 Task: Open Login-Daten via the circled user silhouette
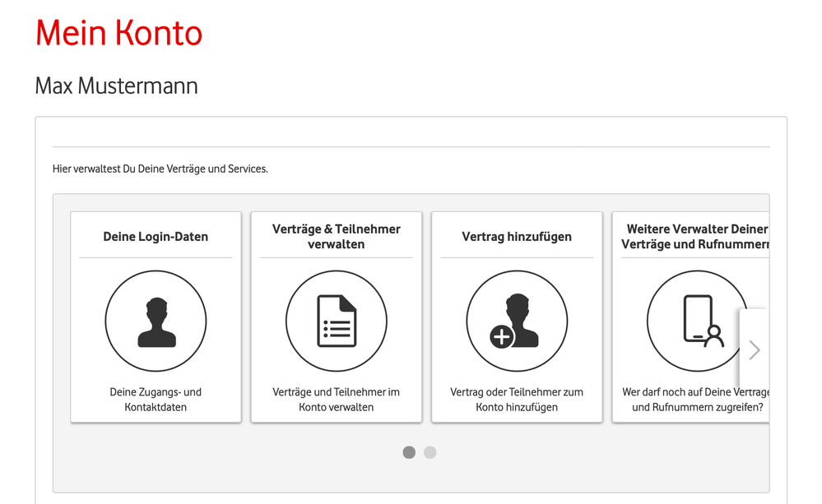155,321
